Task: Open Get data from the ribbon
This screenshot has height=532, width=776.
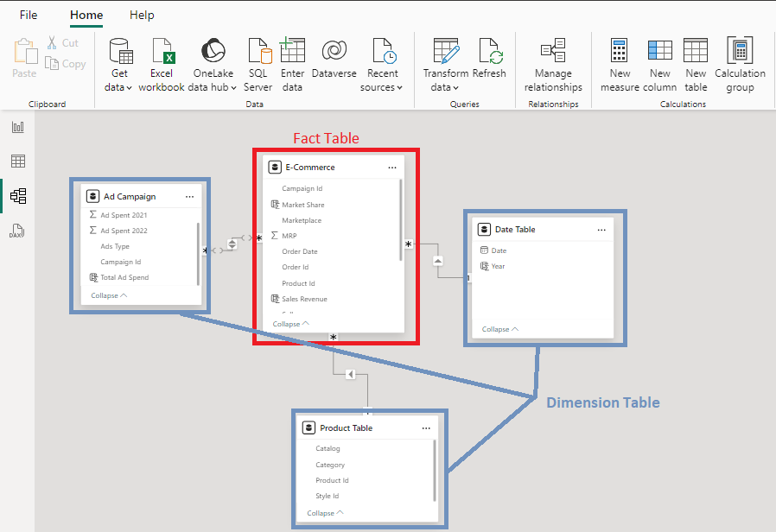Action: point(118,63)
